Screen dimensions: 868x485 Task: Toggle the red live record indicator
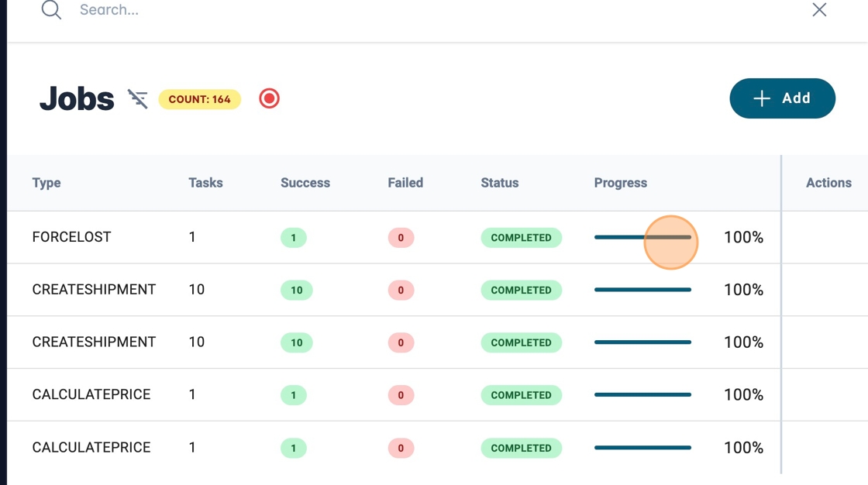(269, 98)
